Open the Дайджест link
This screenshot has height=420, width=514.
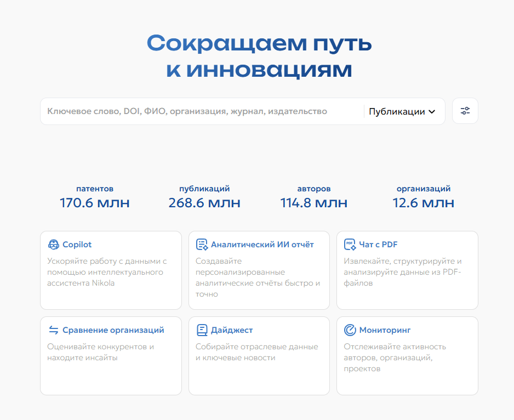pos(232,330)
